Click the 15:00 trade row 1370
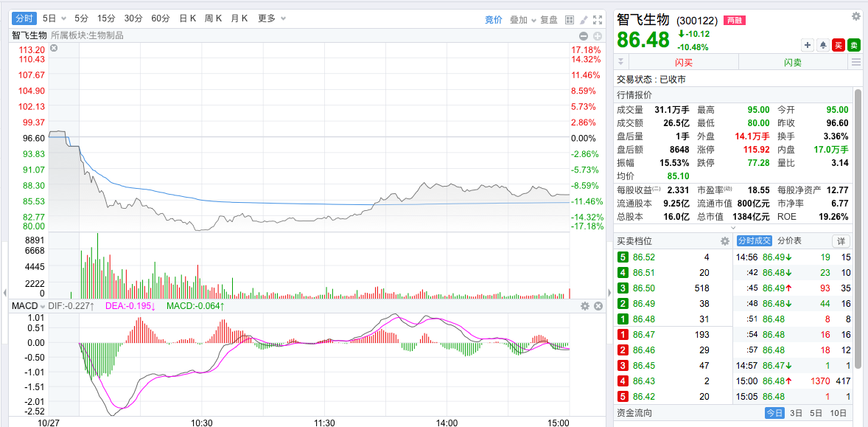Viewport: 868px width, 427px height. [794, 381]
